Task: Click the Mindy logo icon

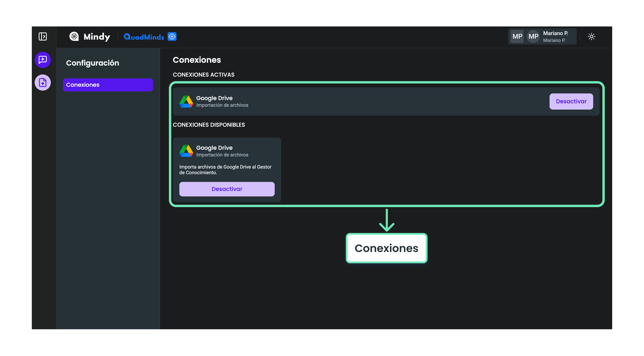Action: coord(74,36)
